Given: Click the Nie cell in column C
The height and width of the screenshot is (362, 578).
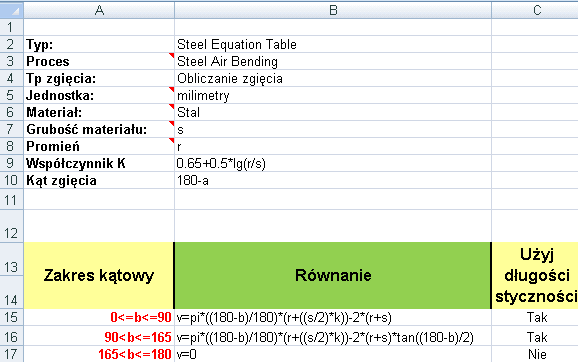Looking at the screenshot, I should [x=535, y=354].
